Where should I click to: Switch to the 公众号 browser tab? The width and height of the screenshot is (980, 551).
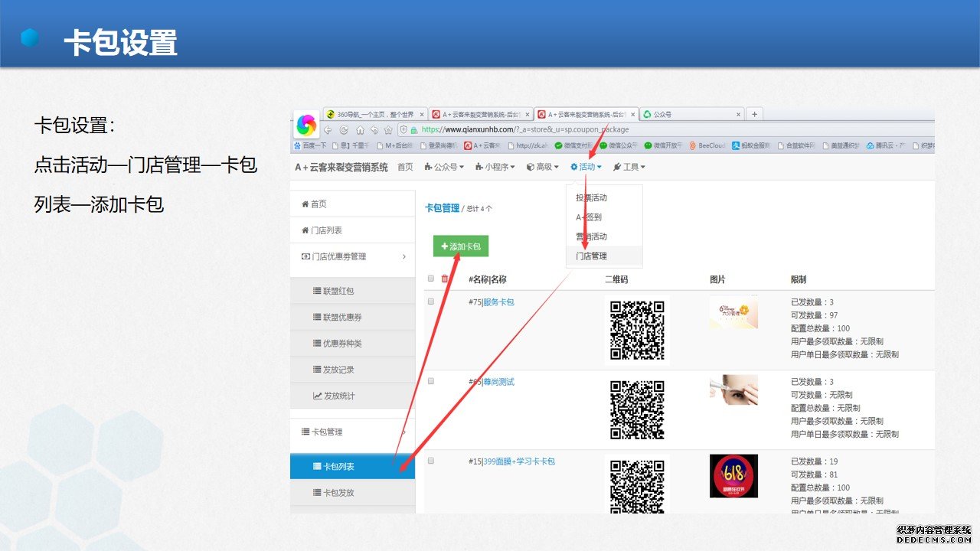click(692, 114)
